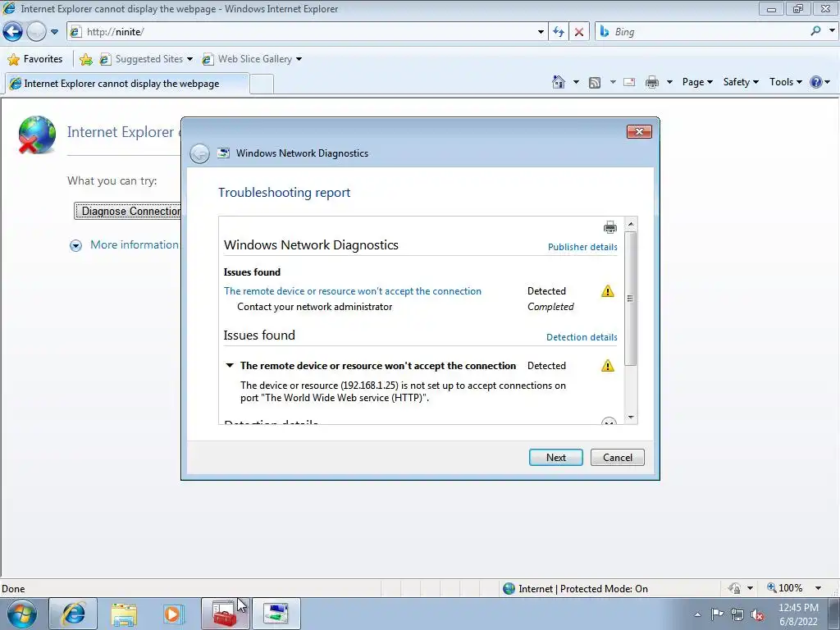This screenshot has width=840, height=630.
Task: Click the Refresh page icon
Action: pyautogui.click(x=559, y=32)
